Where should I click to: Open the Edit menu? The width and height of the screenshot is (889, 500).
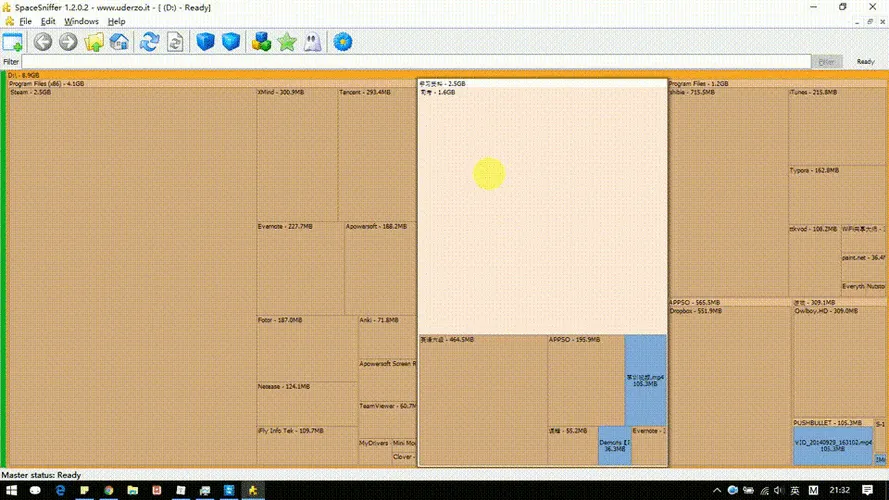(48, 22)
